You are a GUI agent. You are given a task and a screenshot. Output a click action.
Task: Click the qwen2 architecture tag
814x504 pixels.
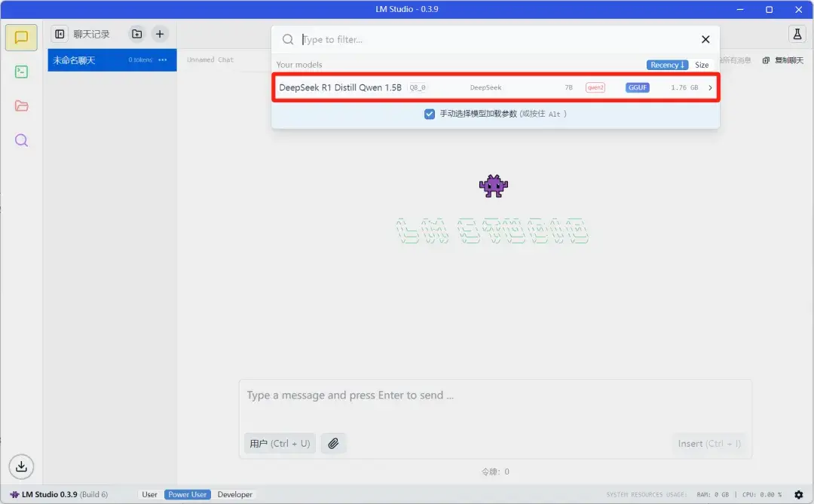(x=595, y=87)
